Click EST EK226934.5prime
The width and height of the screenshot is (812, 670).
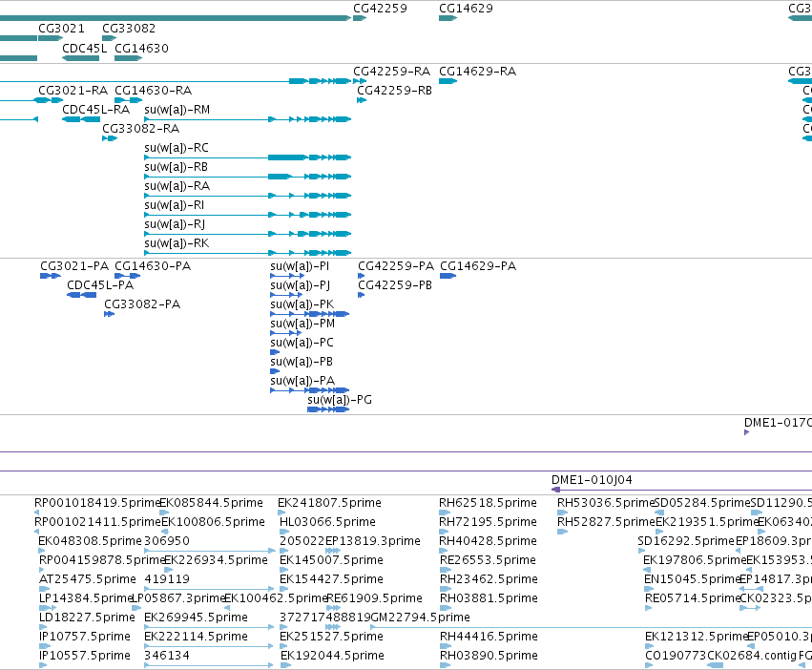tap(216, 560)
